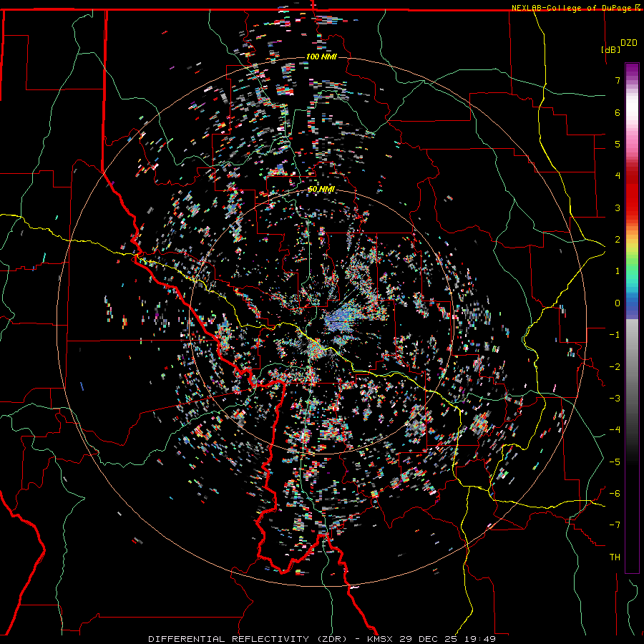Click the 100 NMI range ring label
The height and width of the screenshot is (644, 644).
tap(321, 57)
